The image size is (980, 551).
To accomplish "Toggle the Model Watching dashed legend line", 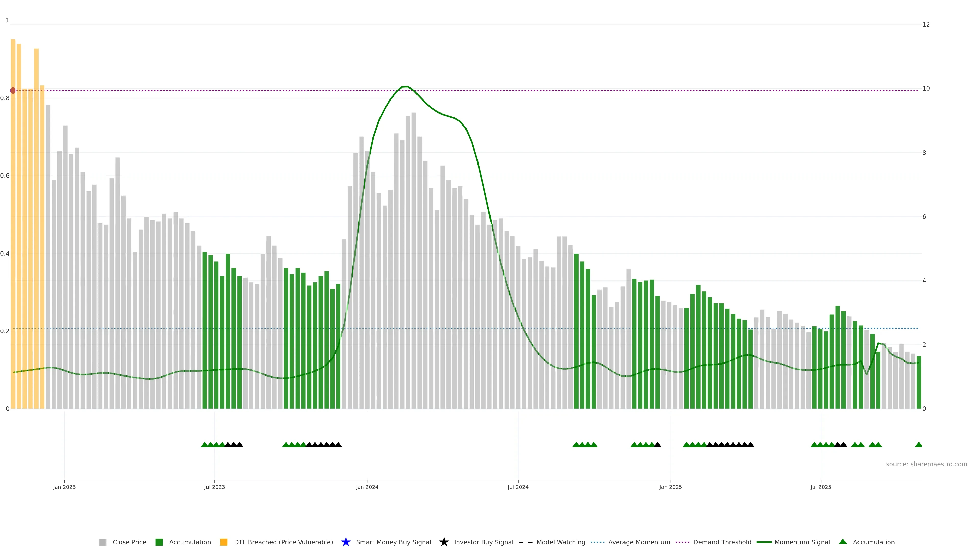I will [x=525, y=542].
